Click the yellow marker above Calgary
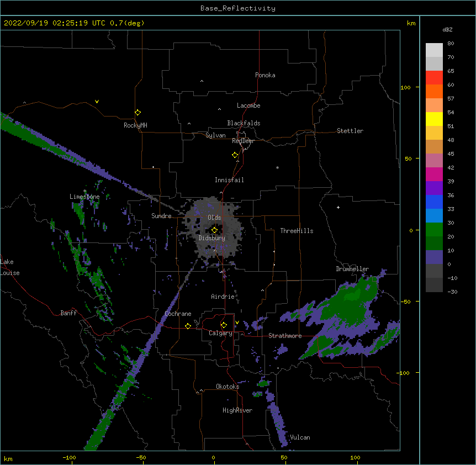Image resolution: width=476 pixels, height=465 pixels. 224,325
